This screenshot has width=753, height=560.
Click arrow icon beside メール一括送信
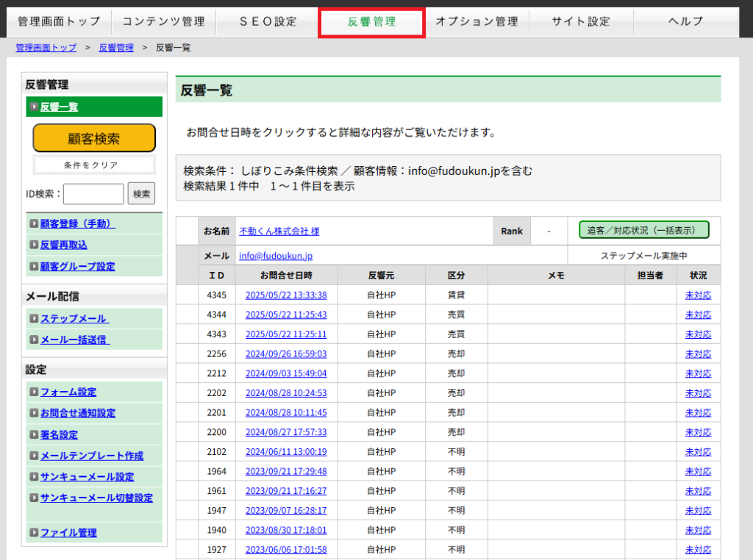34,340
